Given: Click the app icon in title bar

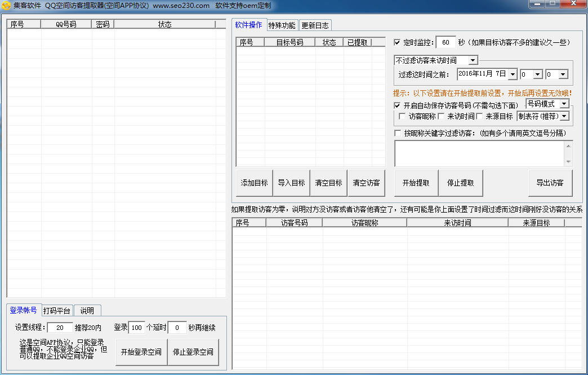Looking at the screenshot, I should (6, 5).
